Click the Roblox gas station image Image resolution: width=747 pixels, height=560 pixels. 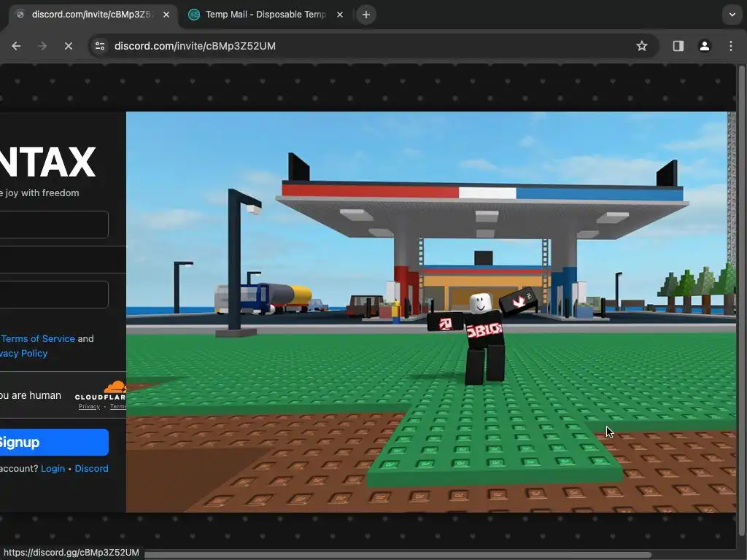430,312
